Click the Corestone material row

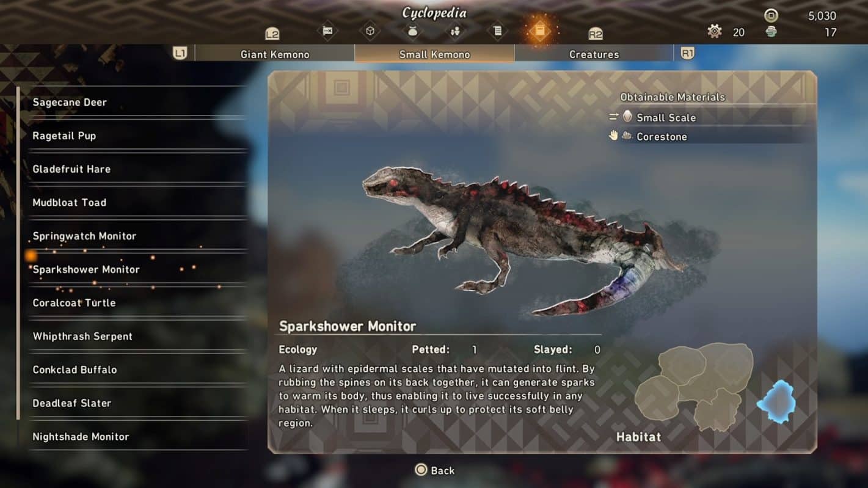point(712,136)
